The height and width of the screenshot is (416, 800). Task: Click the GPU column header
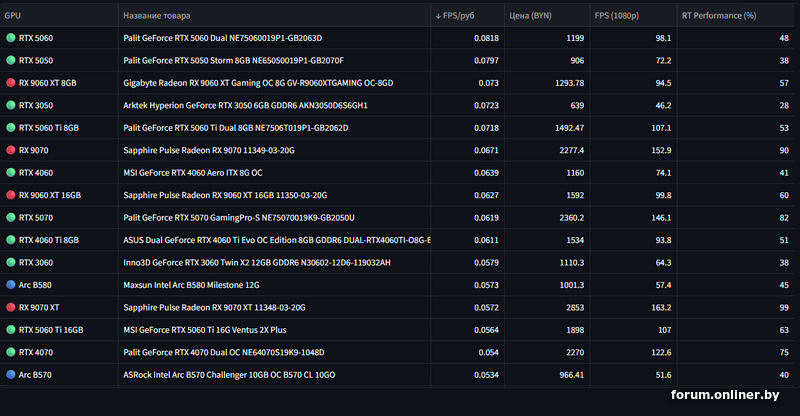[13, 16]
